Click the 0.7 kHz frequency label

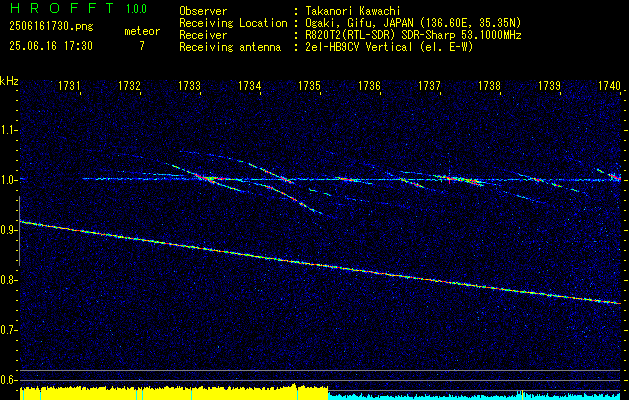[8, 330]
